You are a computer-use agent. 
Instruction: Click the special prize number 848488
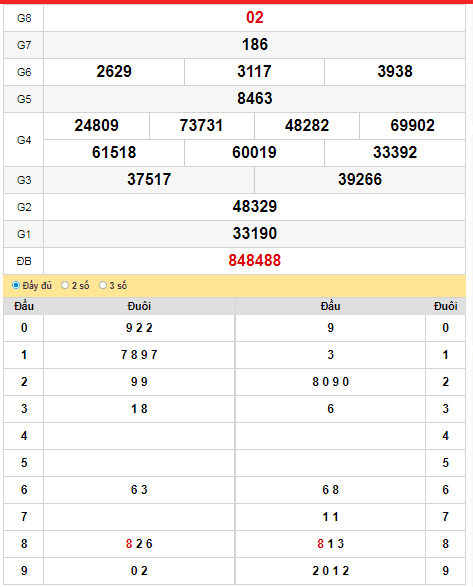coord(255,261)
